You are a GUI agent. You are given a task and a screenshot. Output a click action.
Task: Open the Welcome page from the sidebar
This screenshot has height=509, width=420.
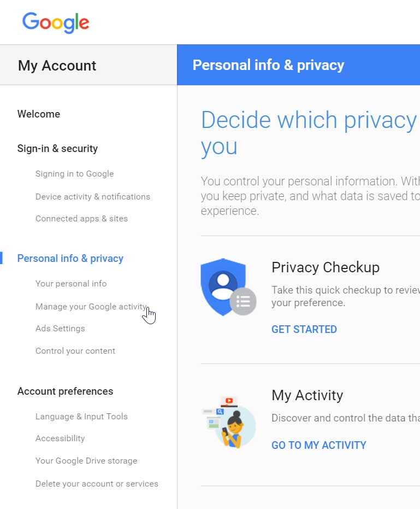tap(38, 114)
